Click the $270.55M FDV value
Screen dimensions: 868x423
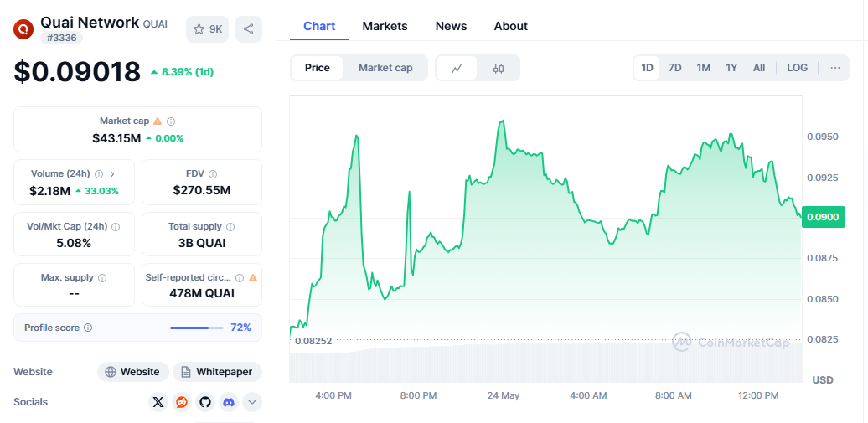click(201, 191)
